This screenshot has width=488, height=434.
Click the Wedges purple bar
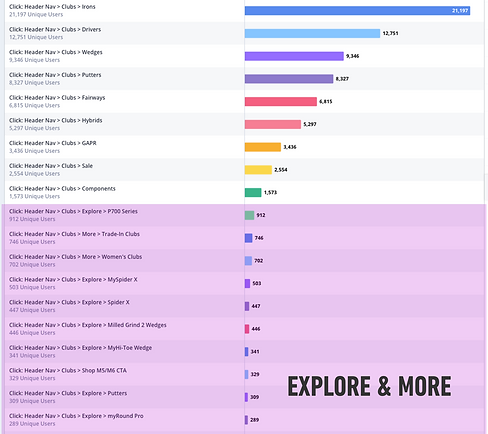(x=294, y=56)
